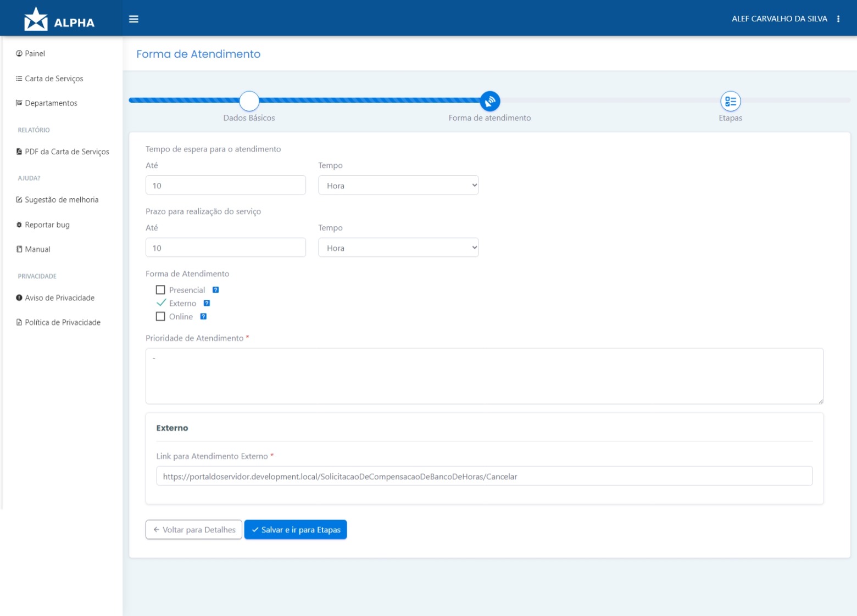Click the Aviso de Privacidade info icon
This screenshot has width=857, height=616.
pyautogui.click(x=19, y=298)
